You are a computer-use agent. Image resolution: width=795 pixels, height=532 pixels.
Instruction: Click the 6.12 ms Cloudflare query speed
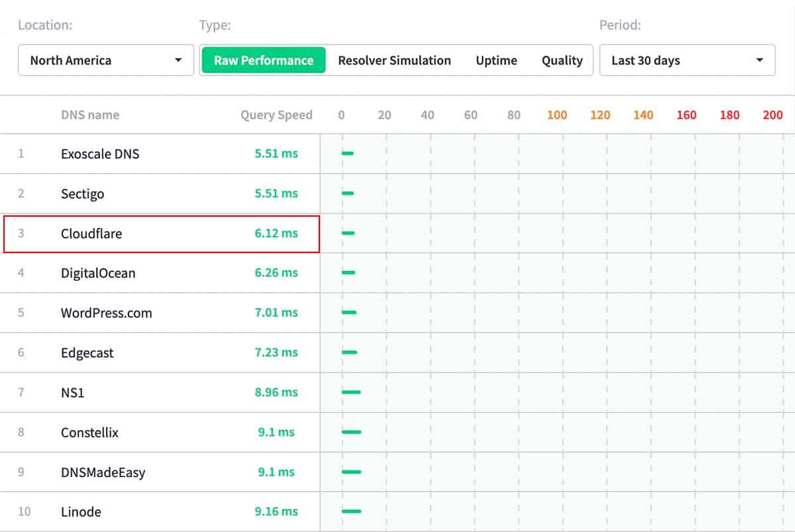click(276, 233)
